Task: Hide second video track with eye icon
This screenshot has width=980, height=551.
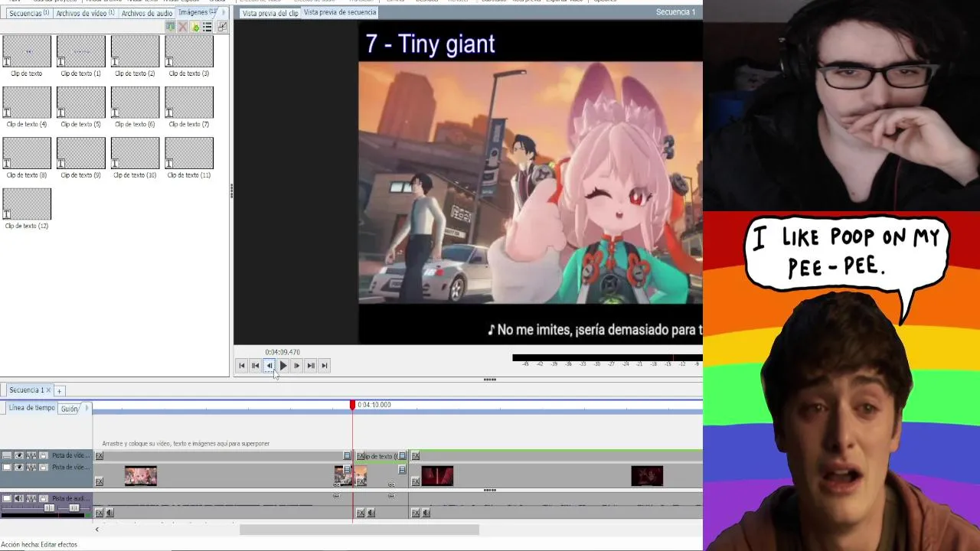Action: [19, 467]
